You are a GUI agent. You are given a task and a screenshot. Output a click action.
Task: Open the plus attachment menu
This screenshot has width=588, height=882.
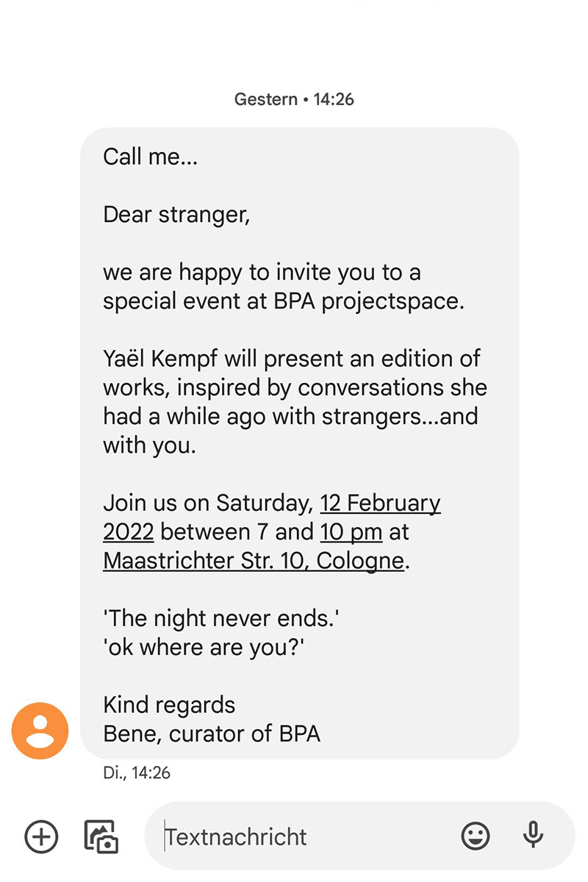pyautogui.click(x=41, y=836)
